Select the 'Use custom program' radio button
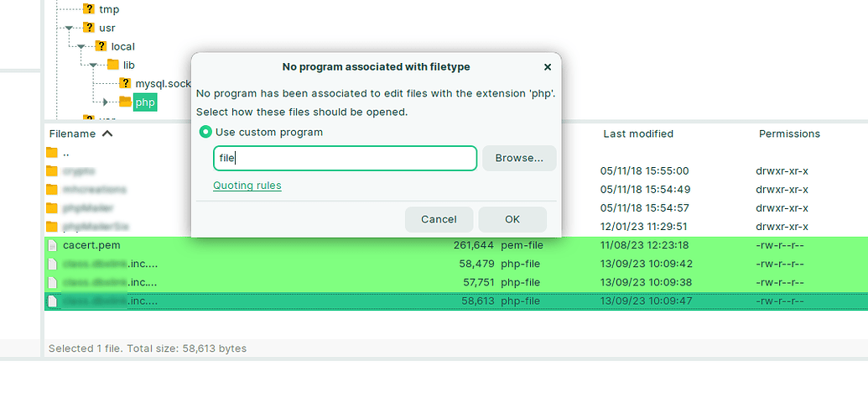The image size is (868, 398). click(205, 133)
